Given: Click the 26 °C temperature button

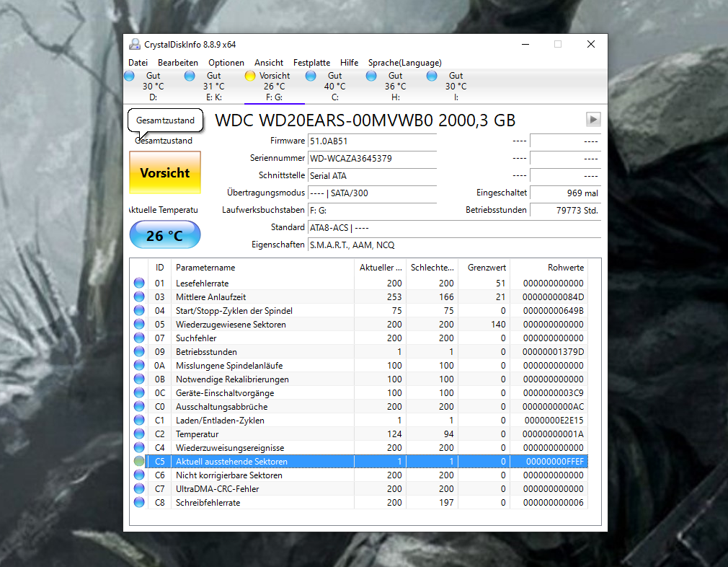Looking at the screenshot, I should click(165, 235).
